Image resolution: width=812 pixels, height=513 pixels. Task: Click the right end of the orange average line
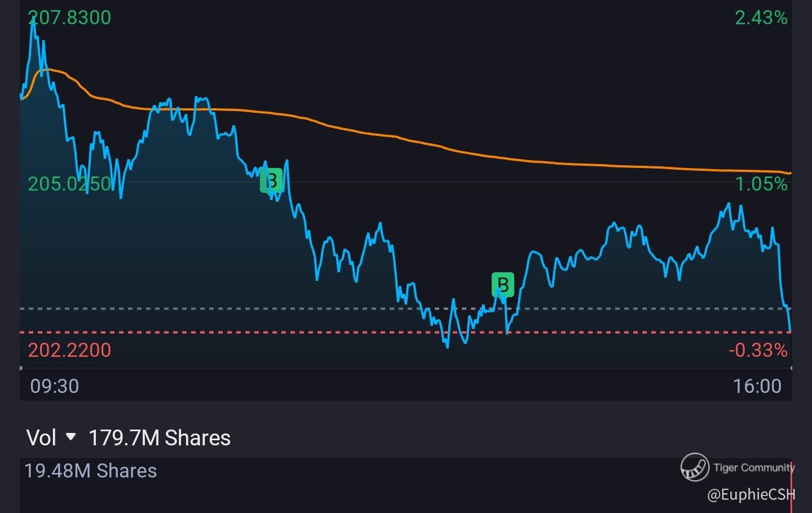point(789,173)
